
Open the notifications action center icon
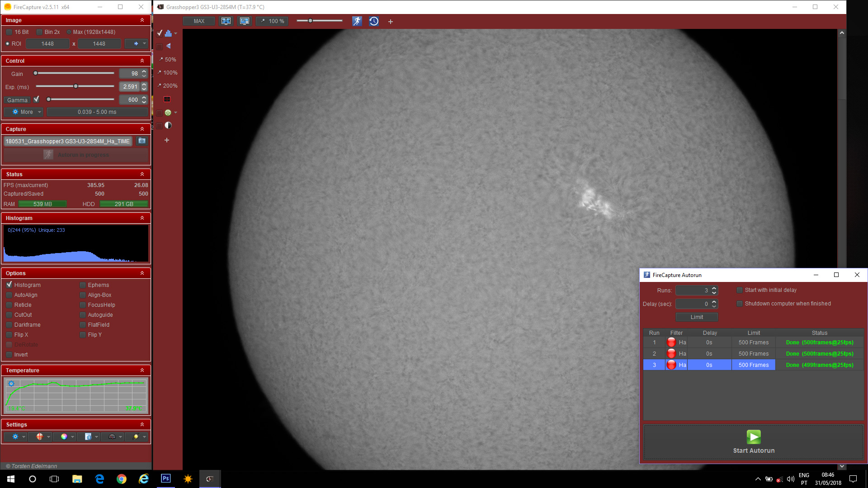point(853,479)
